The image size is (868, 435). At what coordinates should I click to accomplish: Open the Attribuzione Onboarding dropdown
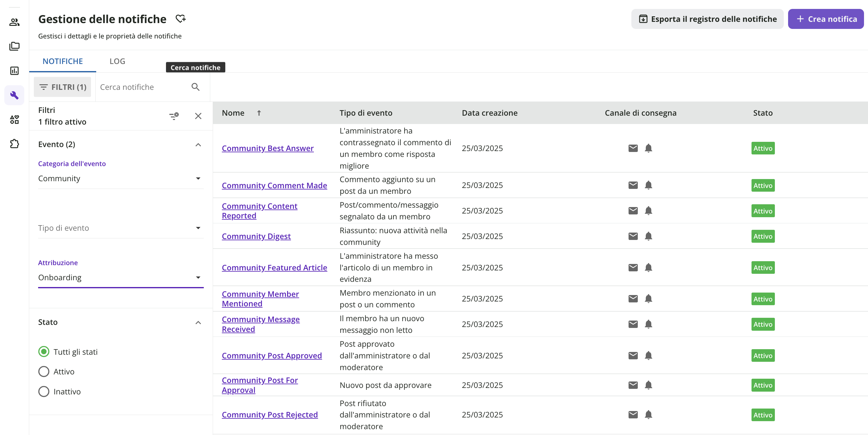point(120,277)
